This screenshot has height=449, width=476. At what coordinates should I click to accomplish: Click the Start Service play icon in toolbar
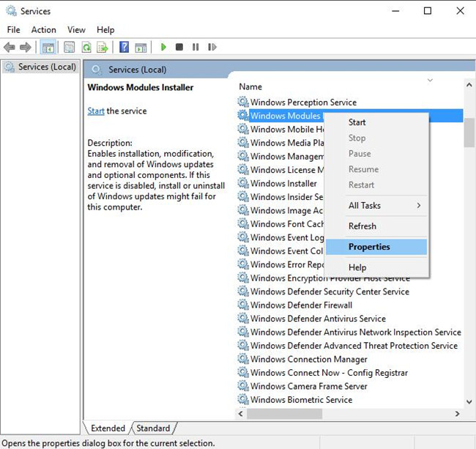pos(163,47)
